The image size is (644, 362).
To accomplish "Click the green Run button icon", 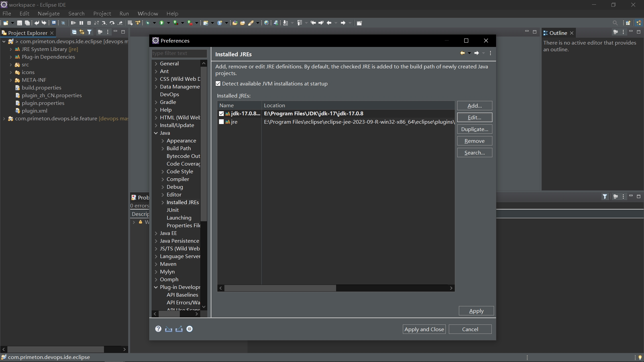I will [x=162, y=23].
